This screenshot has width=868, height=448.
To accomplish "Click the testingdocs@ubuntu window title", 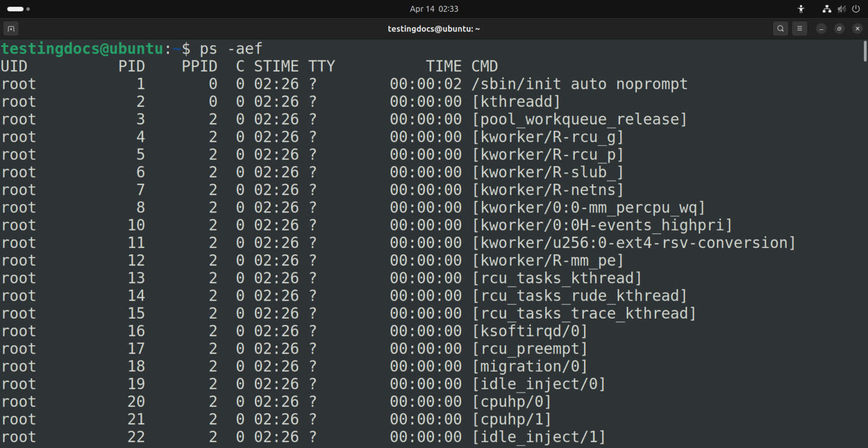I will (x=434, y=28).
